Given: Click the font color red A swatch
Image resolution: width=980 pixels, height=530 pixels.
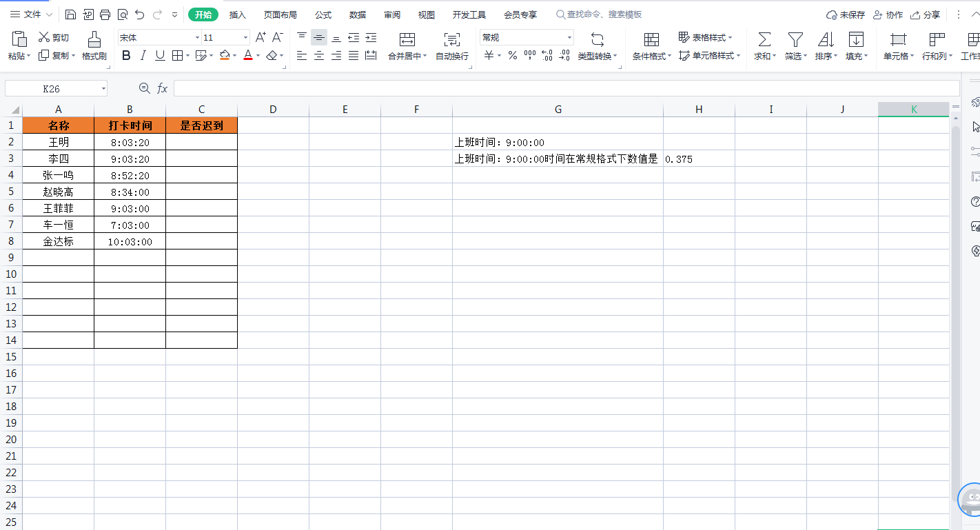Looking at the screenshot, I should [x=248, y=56].
